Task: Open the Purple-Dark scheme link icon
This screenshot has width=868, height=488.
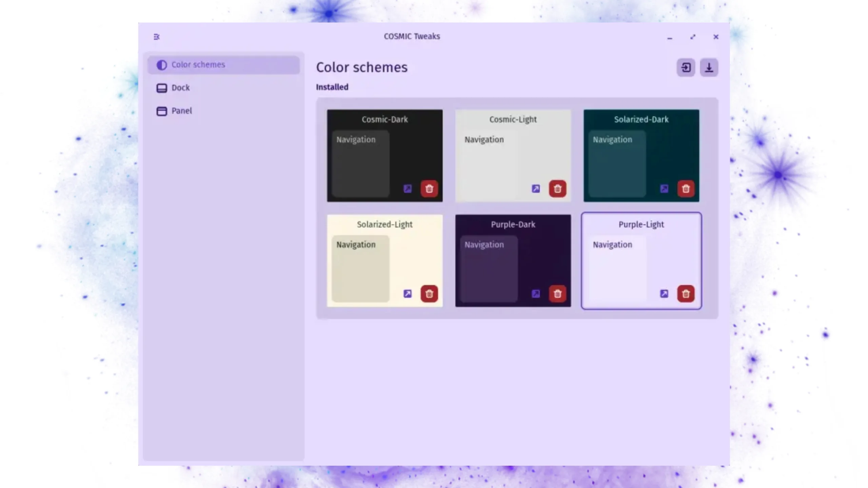Action: (x=536, y=294)
